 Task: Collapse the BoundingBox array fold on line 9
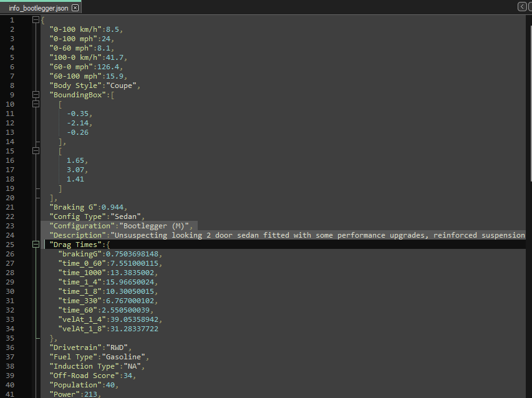click(x=36, y=95)
